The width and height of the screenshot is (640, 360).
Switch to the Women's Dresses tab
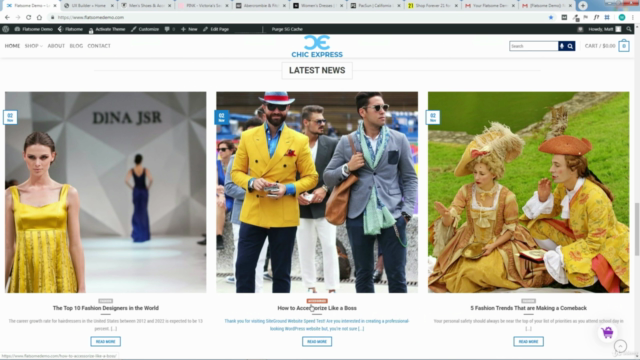[x=318, y=6]
